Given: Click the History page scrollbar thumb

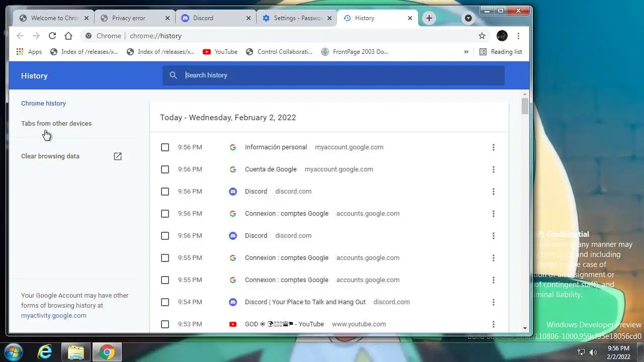Looking at the screenshot, I should click(x=525, y=106).
